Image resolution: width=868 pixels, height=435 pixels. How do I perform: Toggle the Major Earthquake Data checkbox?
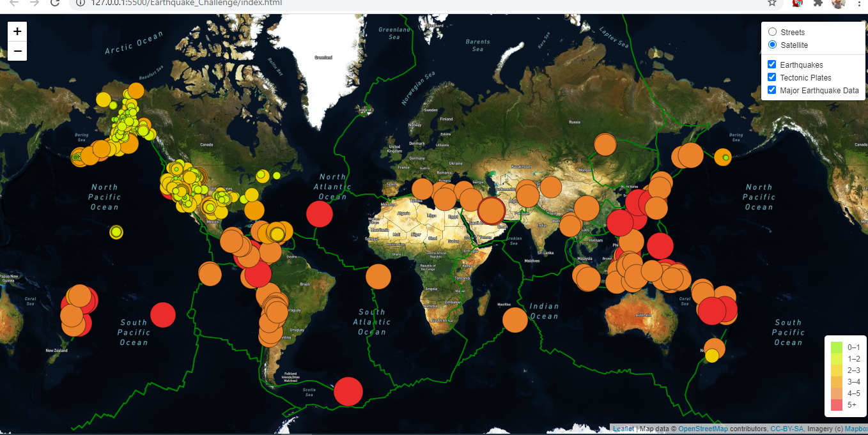[771, 89]
